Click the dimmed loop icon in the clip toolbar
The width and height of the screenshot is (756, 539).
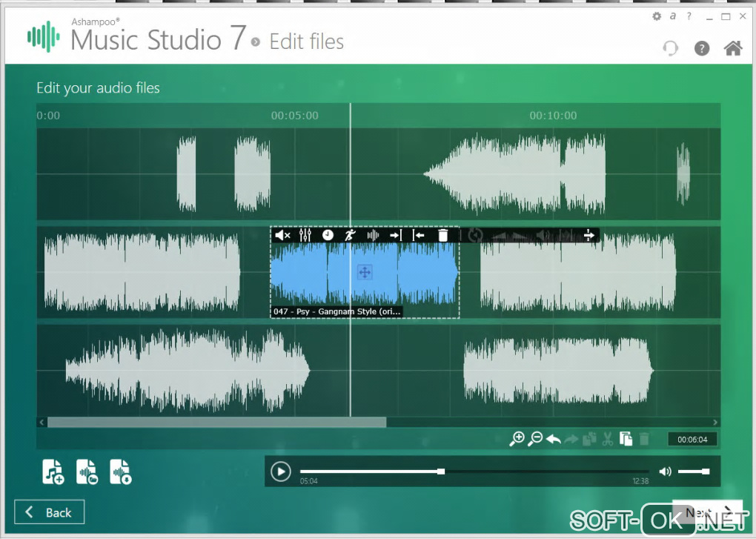click(475, 235)
